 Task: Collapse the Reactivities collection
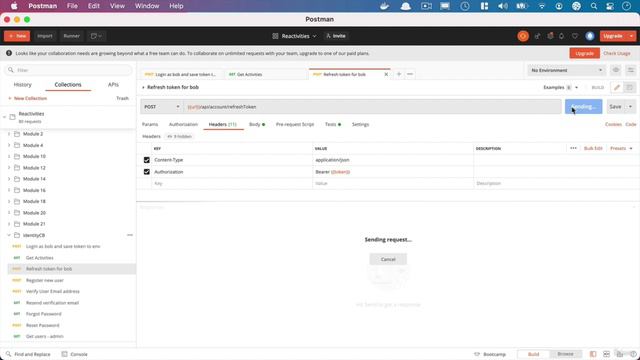tap(4, 117)
